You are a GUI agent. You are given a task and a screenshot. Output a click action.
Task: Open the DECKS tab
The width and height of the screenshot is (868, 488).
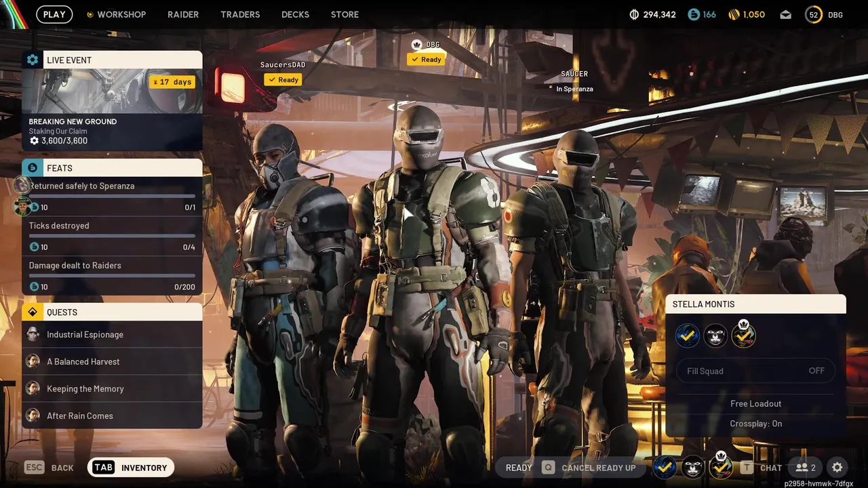(295, 14)
